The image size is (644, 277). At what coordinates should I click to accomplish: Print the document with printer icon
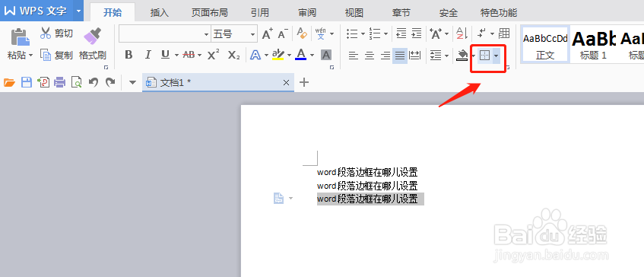point(60,83)
